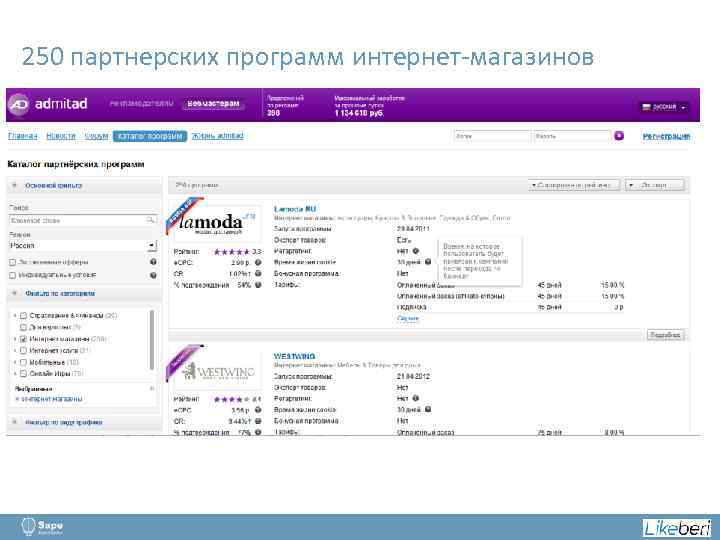Toggle the Индивидуальные условия checkbox
The image size is (720, 540).
[x=13, y=276]
